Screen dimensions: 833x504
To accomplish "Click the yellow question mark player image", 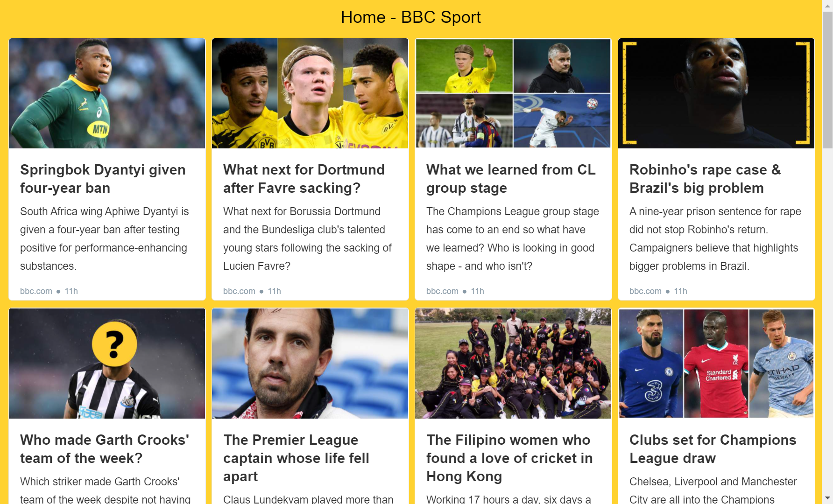I will (x=107, y=364).
